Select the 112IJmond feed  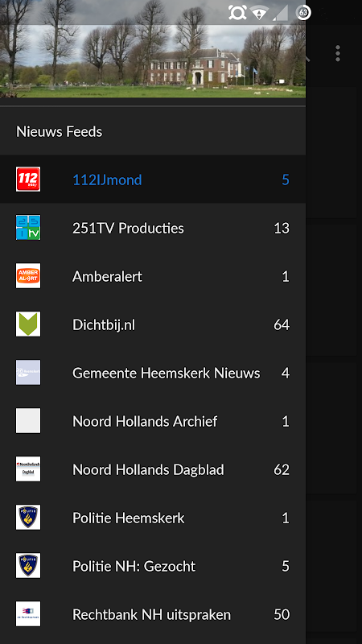coord(153,179)
